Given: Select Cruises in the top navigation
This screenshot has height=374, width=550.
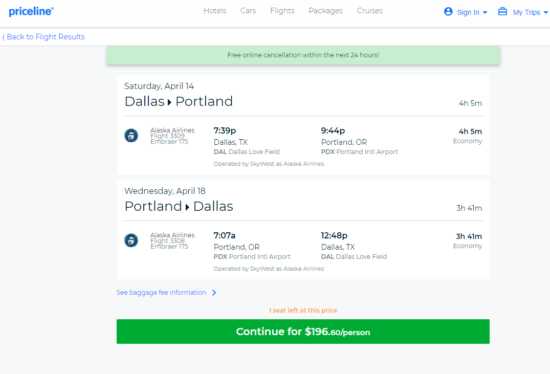Looking at the screenshot, I should coord(370,11).
